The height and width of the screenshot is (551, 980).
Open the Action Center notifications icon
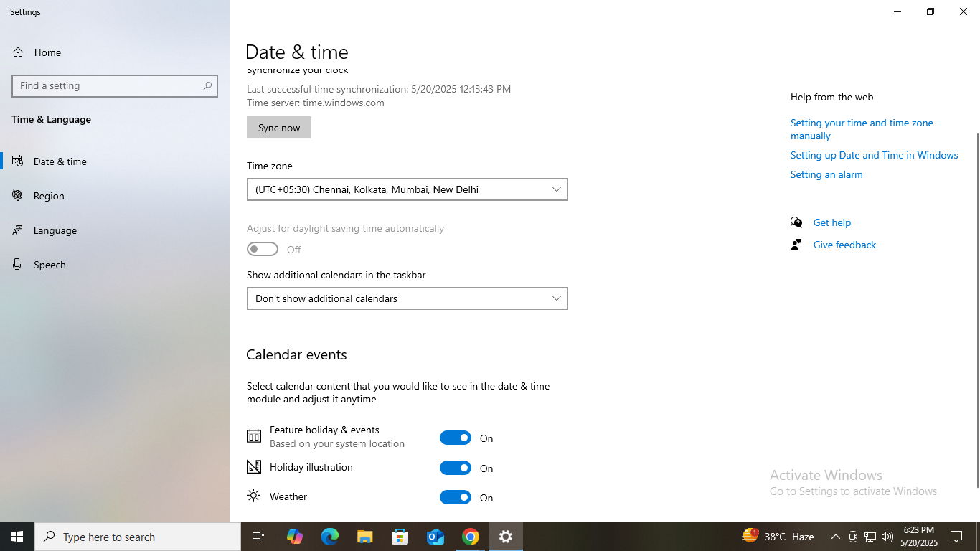[x=956, y=537]
